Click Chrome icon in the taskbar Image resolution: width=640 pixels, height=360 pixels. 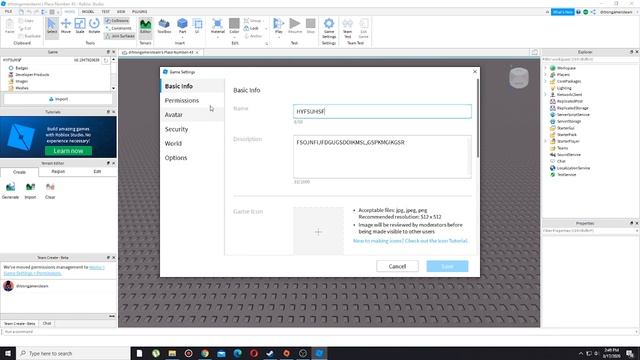(205, 353)
